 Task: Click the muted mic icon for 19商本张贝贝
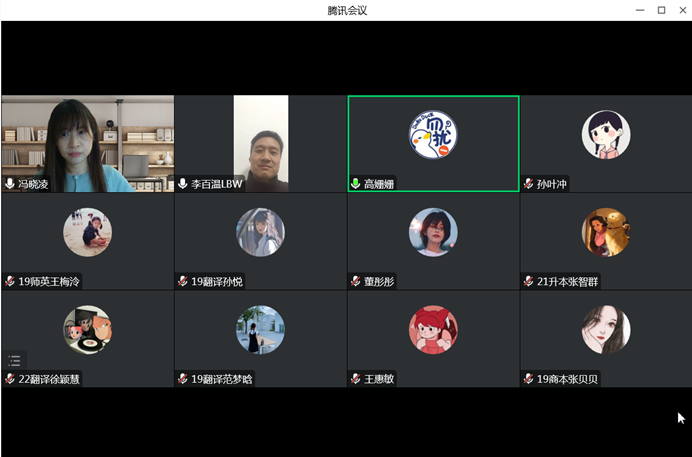click(x=529, y=379)
